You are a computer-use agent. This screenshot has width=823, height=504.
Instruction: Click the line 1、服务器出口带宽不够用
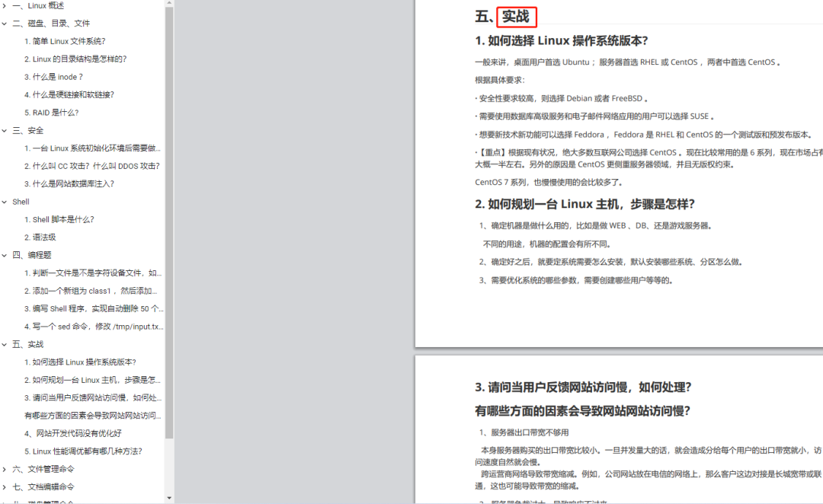pyautogui.click(x=524, y=432)
